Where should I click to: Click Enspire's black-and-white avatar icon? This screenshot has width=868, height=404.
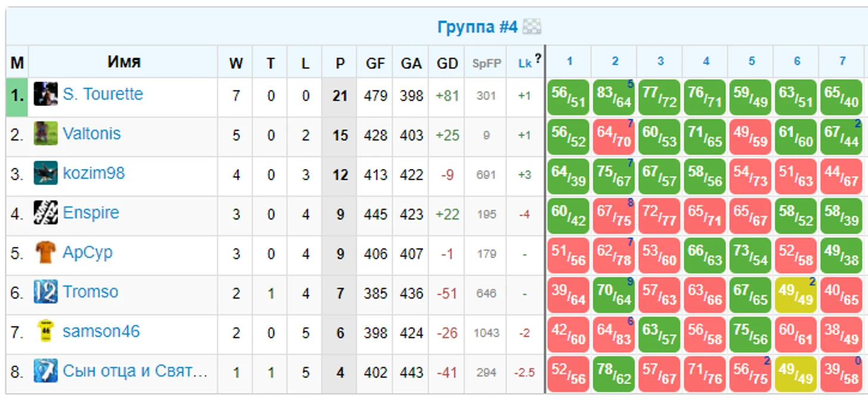coord(46,213)
